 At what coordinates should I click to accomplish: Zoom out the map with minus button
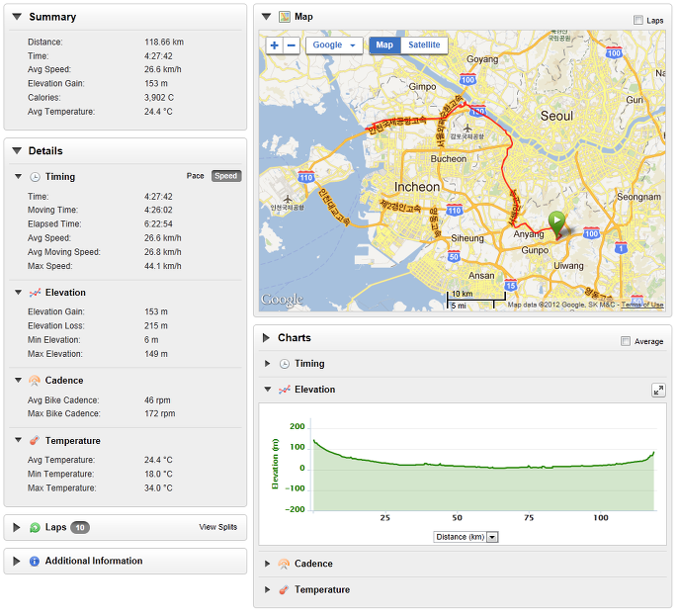(292, 45)
